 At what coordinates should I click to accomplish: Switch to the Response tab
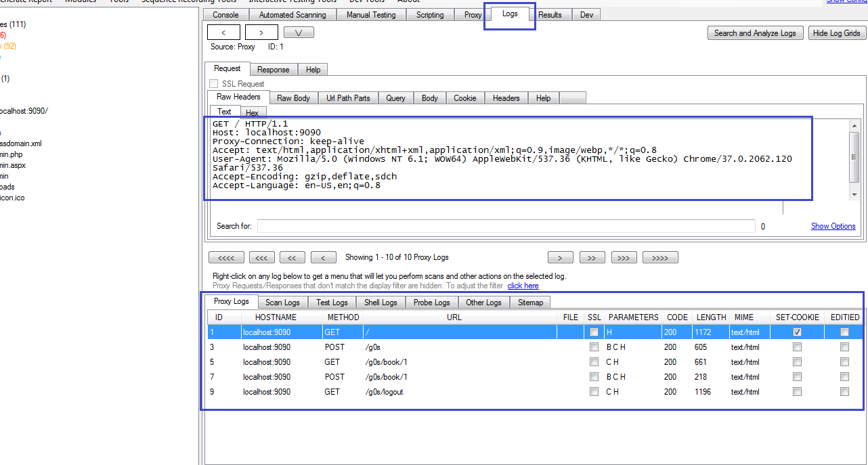click(x=274, y=69)
